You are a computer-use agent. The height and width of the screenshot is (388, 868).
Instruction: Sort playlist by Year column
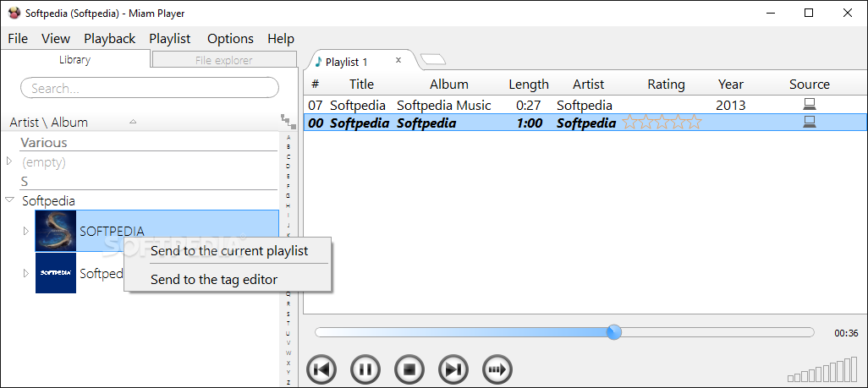(x=731, y=85)
